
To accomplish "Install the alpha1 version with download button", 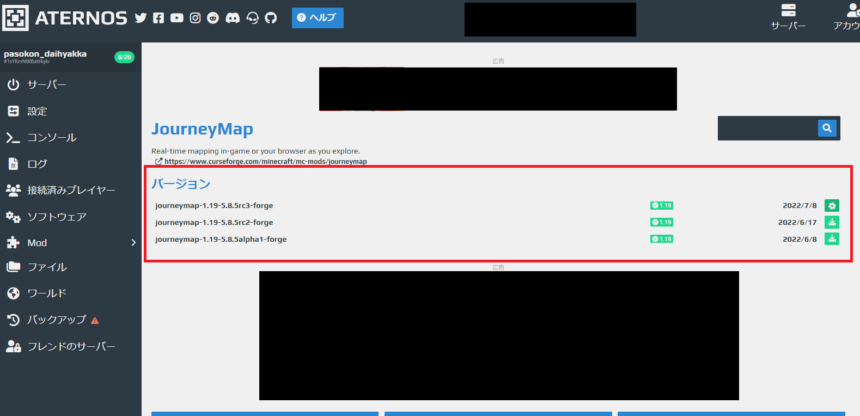I will coord(832,239).
